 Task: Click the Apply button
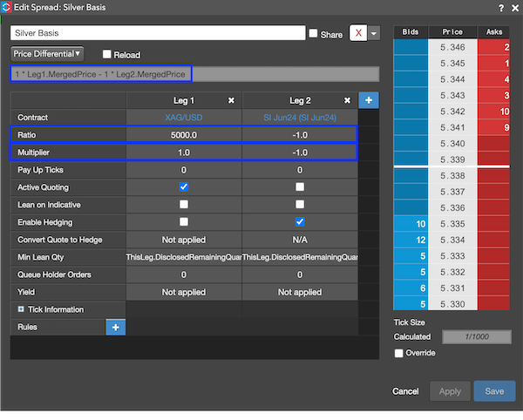click(450, 391)
